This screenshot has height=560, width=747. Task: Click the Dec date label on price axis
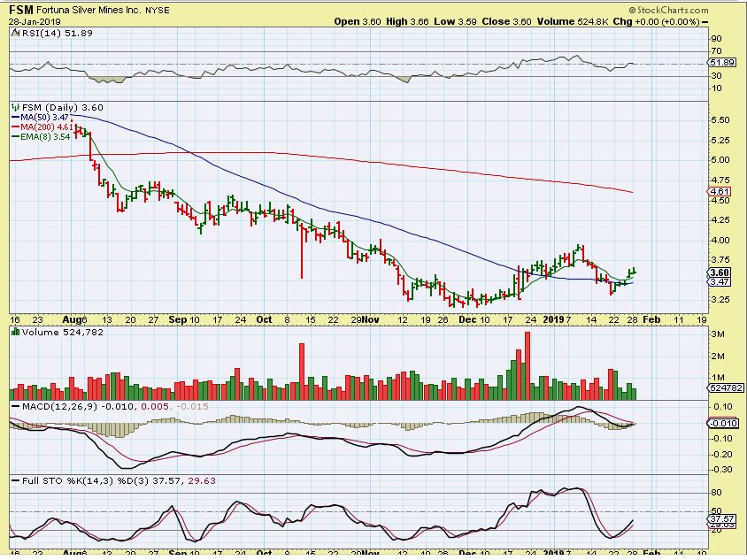(467, 319)
